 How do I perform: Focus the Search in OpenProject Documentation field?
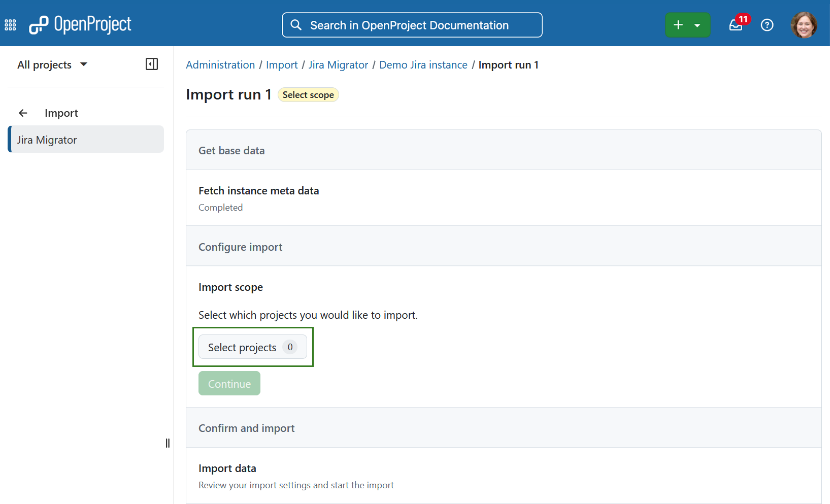tap(412, 25)
